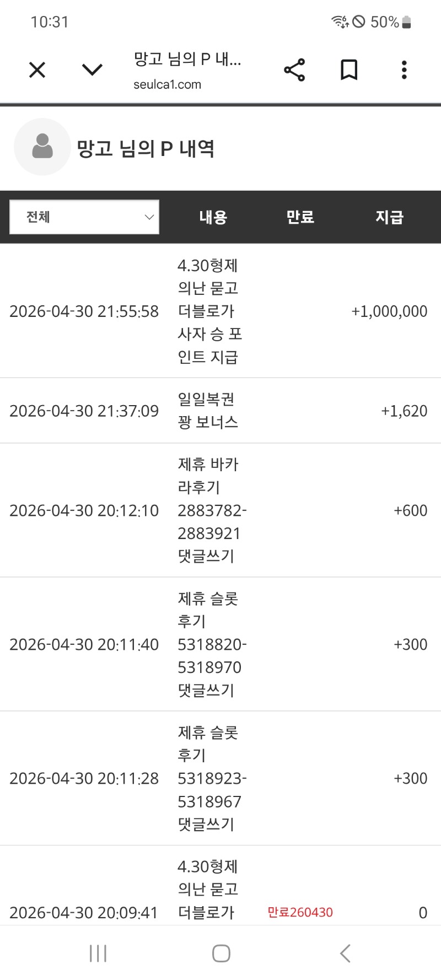Image resolution: width=441 pixels, height=980 pixels.
Task: Tap the 만료 column header
Action: point(300,217)
